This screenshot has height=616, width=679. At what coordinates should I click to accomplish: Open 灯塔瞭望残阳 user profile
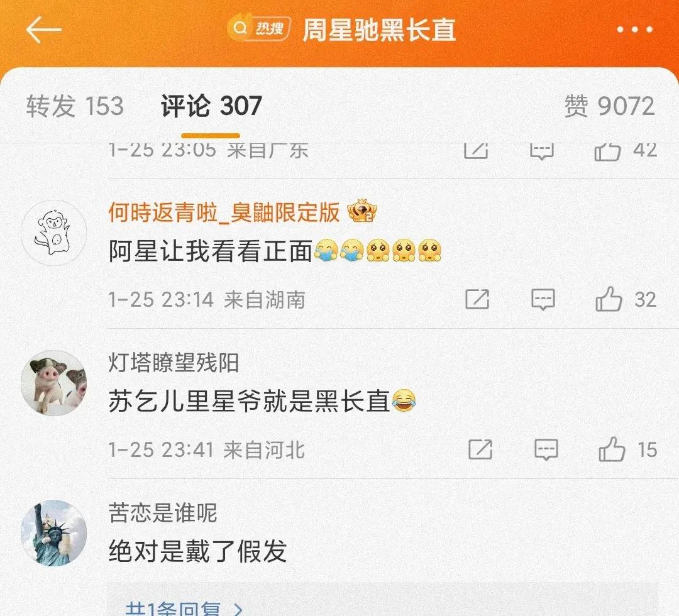(174, 362)
